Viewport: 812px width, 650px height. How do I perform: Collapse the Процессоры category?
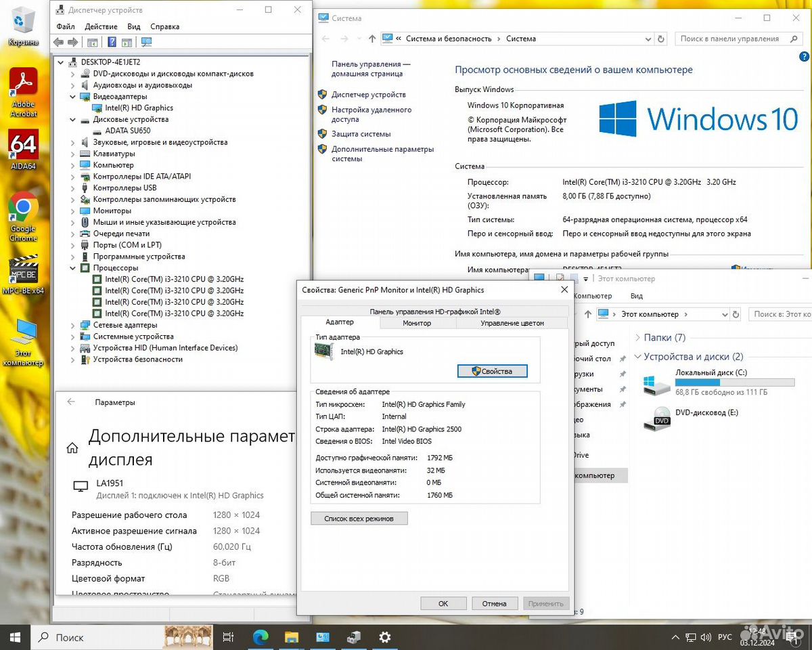(x=73, y=268)
